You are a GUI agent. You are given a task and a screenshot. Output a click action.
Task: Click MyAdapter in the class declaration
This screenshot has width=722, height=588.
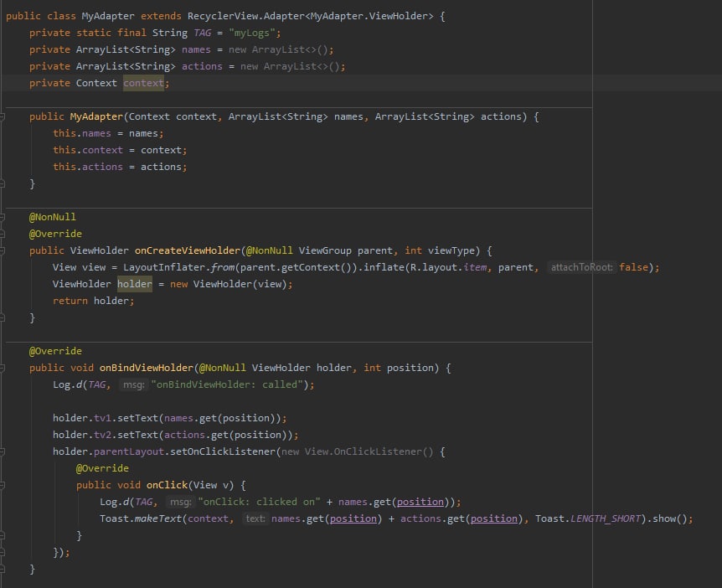click(108, 16)
